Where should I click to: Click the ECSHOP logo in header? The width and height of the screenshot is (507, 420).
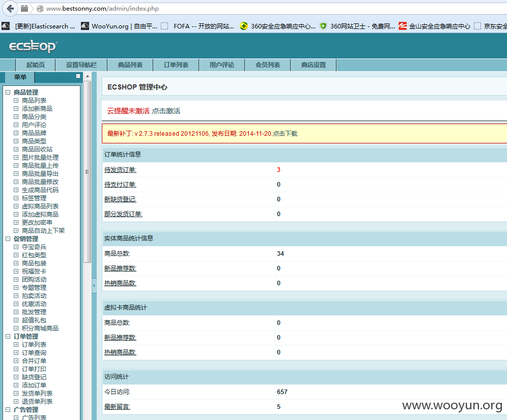[33, 46]
